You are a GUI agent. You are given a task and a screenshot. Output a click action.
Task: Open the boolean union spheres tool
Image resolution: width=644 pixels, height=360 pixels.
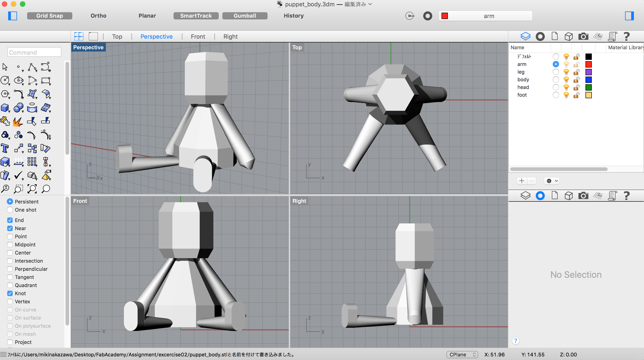tap(19, 108)
